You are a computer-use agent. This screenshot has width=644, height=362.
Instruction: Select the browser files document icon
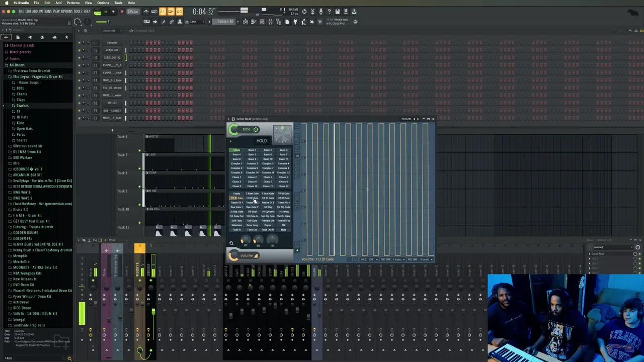18,37
